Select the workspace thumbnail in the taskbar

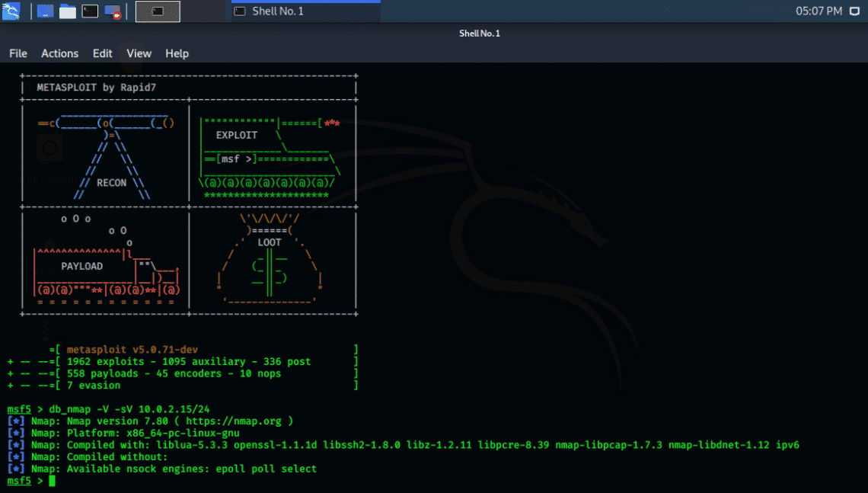coord(158,11)
